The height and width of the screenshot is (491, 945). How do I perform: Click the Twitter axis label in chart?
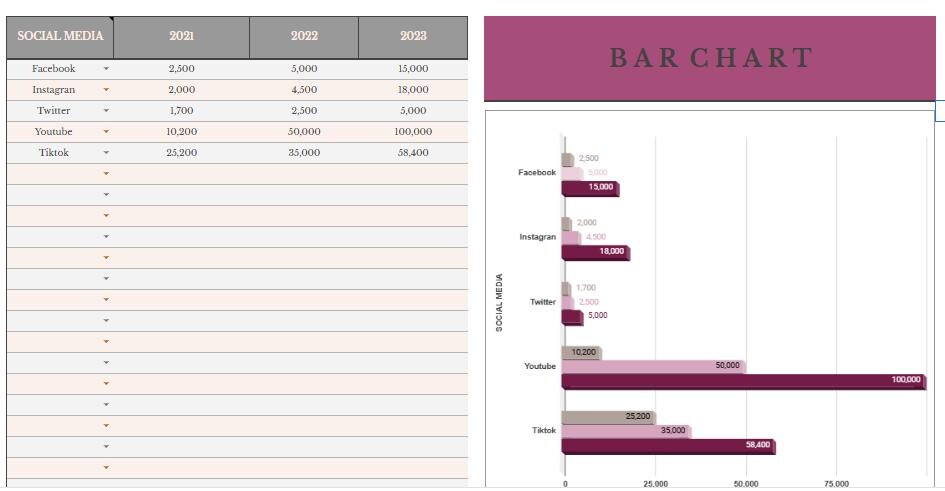coord(542,302)
